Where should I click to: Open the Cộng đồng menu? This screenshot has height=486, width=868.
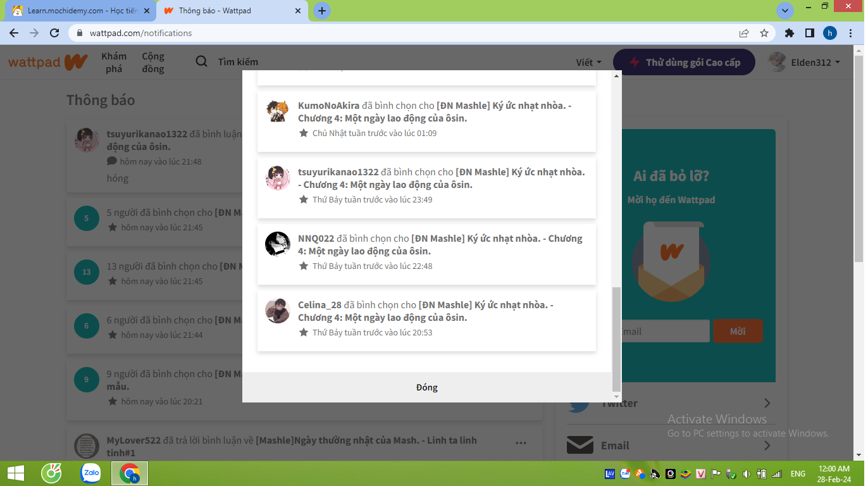point(153,62)
